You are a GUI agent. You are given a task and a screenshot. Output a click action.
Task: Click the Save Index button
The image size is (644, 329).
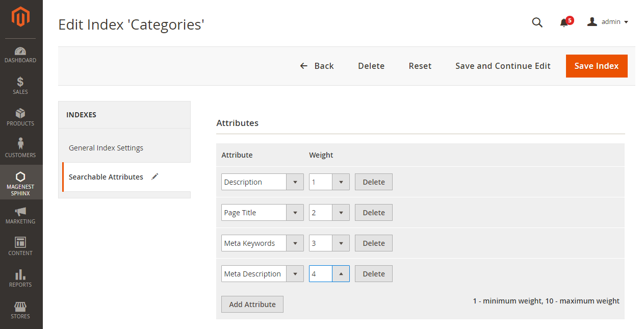pyautogui.click(x=596, y=66)
